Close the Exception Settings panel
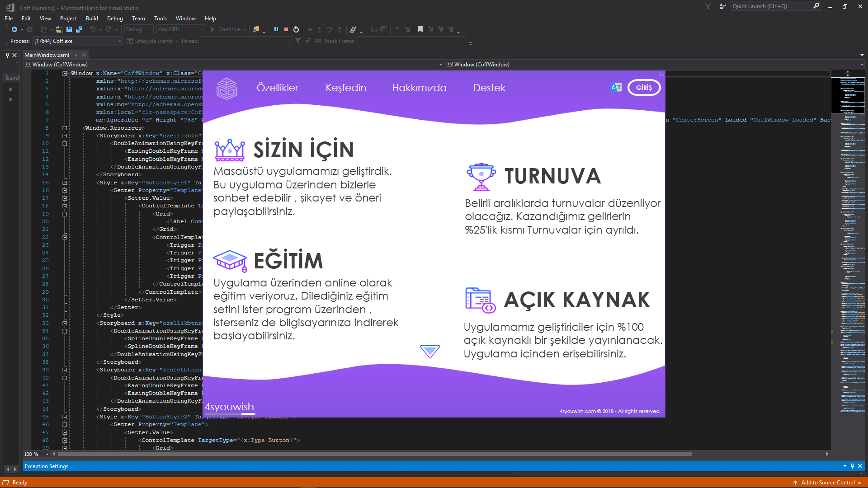868x488 pixels. coord(860,466)
